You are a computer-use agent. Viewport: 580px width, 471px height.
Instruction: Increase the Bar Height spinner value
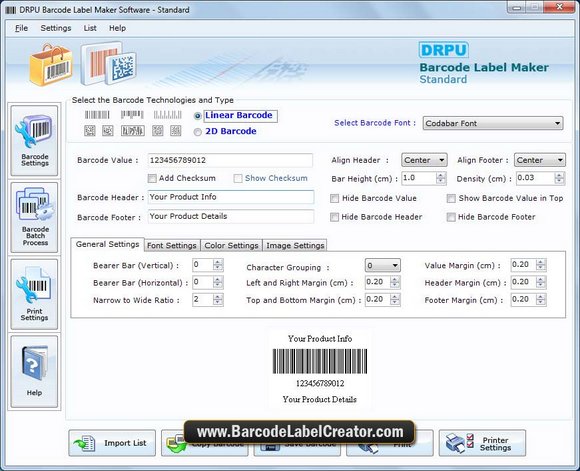(441, 175)
